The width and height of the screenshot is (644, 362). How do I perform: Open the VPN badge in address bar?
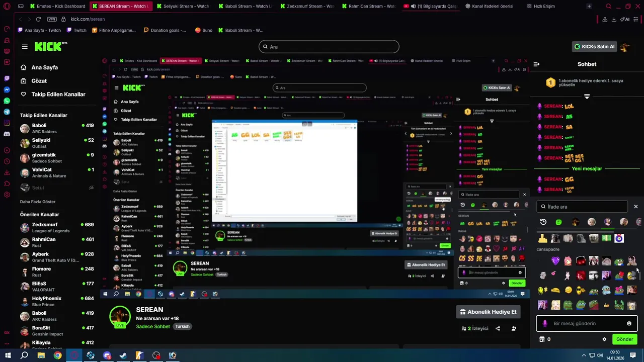point(52,19)
